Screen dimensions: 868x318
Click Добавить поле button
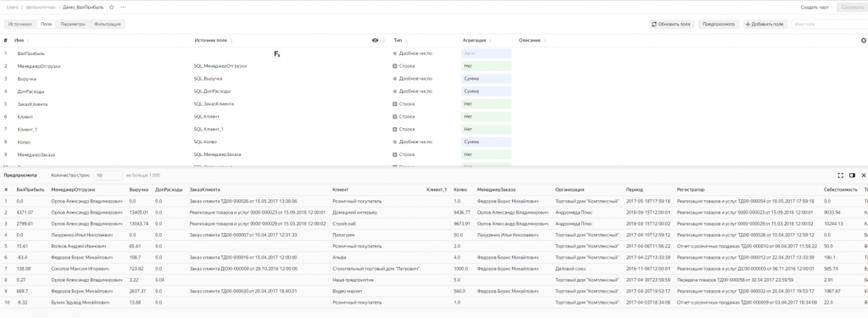pos(765,25)
